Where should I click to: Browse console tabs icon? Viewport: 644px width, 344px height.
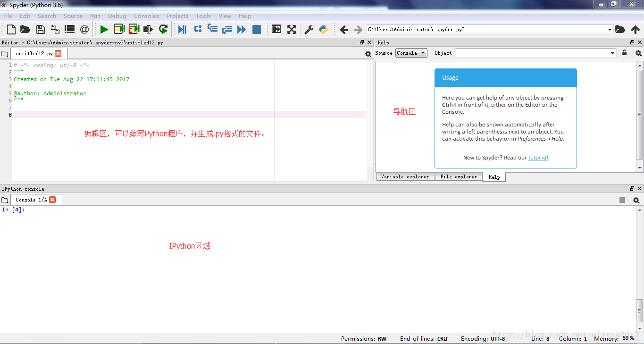tap(5, 200)
